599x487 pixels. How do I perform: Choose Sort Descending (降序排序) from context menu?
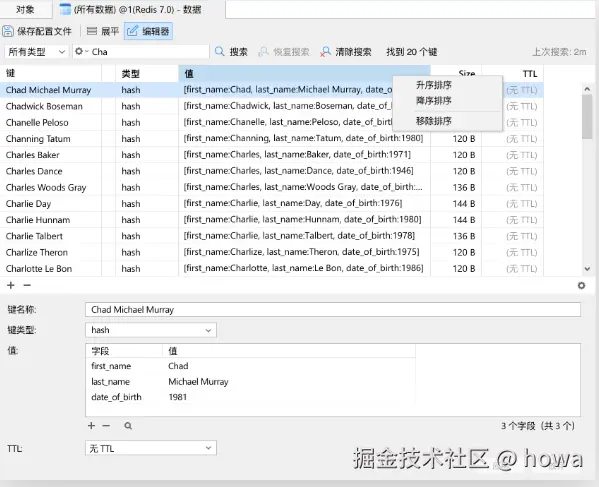pos(434,100)
